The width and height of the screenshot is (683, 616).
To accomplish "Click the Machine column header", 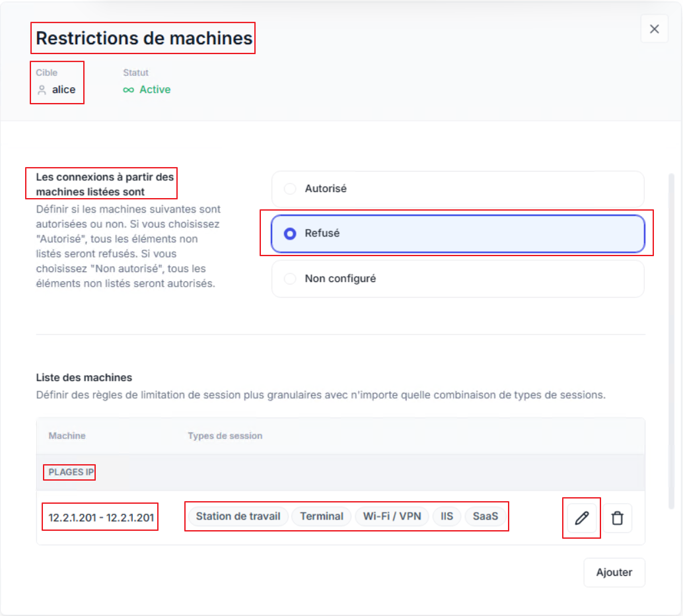I will point(67,436).
